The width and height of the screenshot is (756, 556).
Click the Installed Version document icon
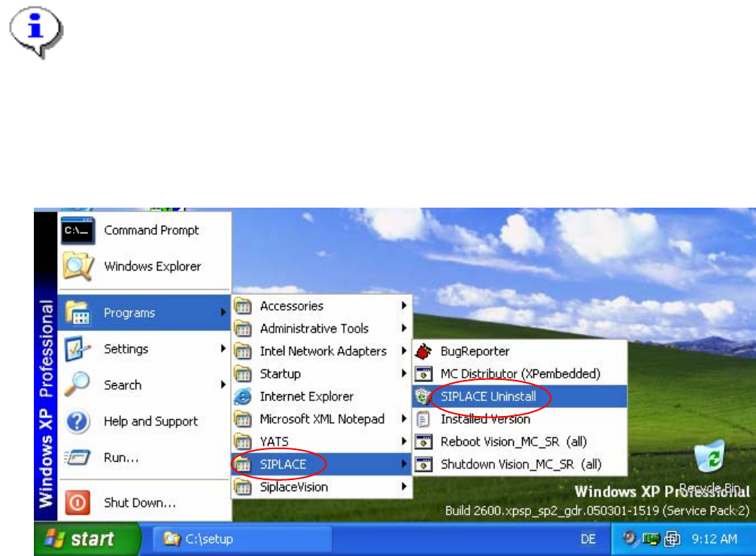[423, 419]
